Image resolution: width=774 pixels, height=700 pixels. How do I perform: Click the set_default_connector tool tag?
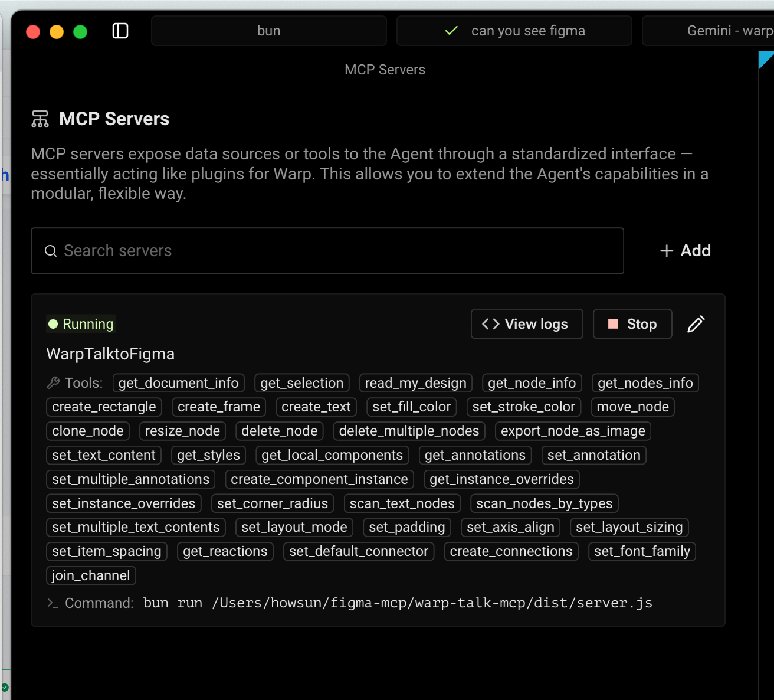click(x=359, y=551)
